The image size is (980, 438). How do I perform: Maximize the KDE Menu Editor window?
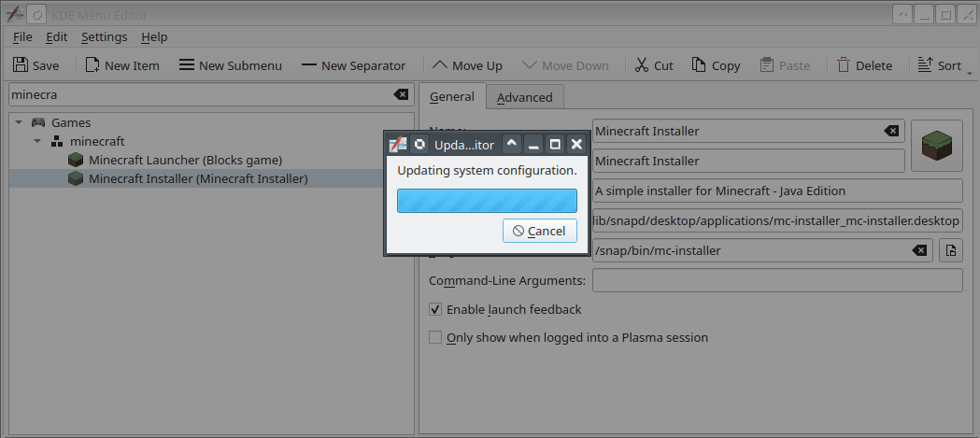945,14
